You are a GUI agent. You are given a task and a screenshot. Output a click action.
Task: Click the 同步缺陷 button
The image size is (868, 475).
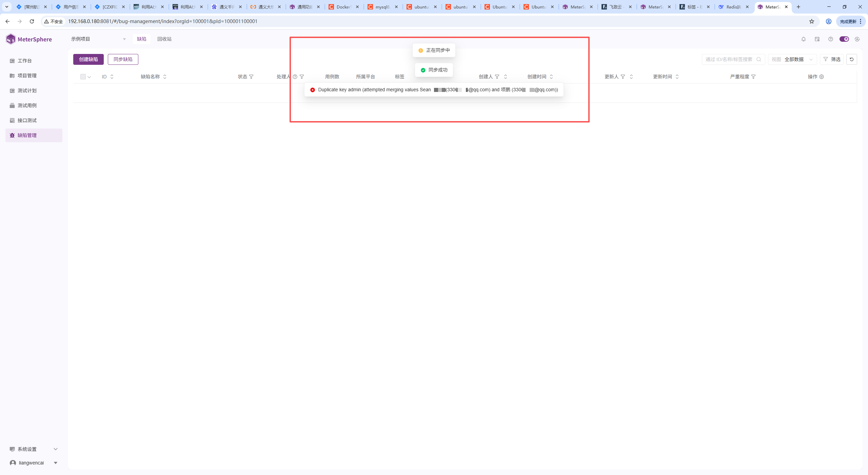123,59
